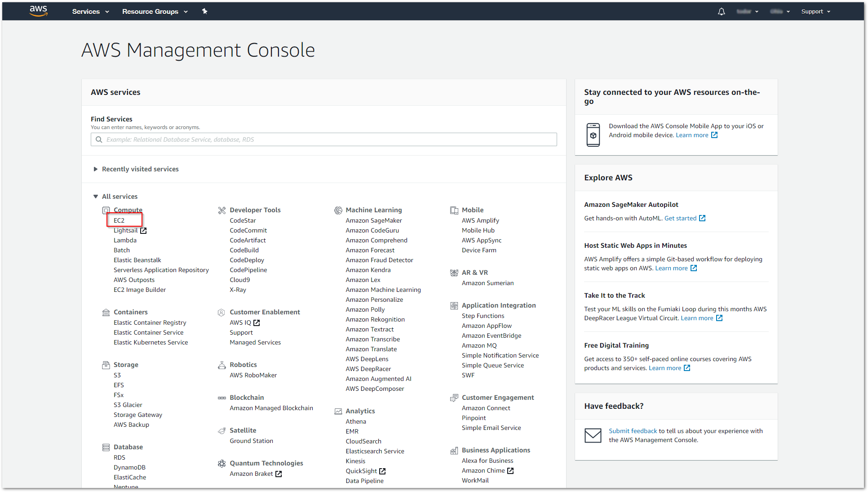Click the Machine Learning category icon
The height and width of the screenshot is (492, 868).
click(x=338, y=210)
